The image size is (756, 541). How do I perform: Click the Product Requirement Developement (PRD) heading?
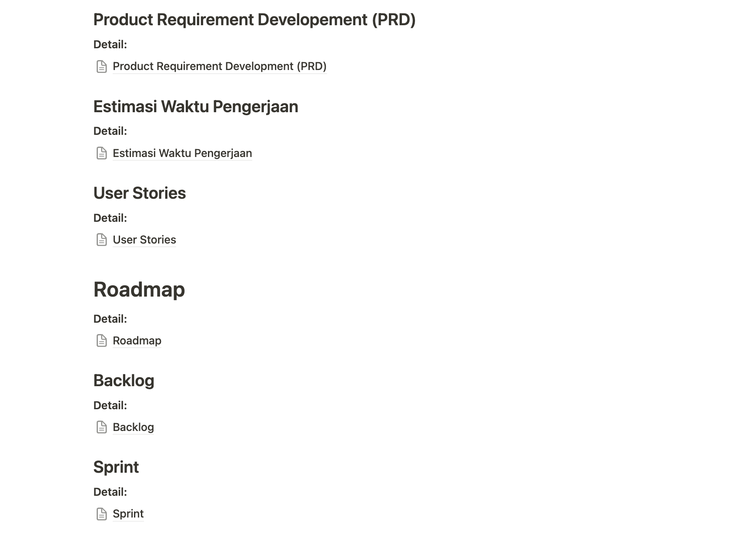[x=254, y=20]
